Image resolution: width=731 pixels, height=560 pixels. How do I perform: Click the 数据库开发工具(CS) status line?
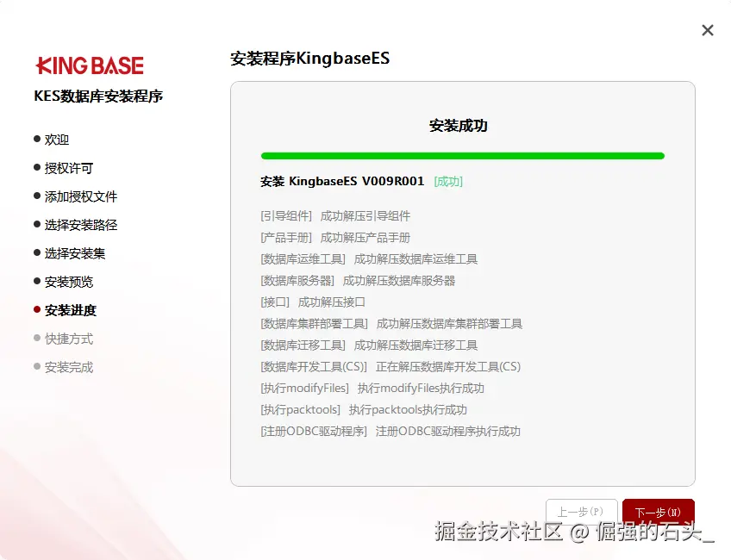point(390,366)
